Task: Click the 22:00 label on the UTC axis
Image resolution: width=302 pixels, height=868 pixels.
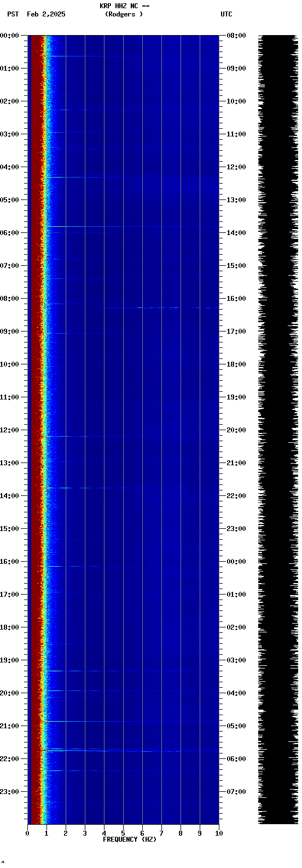Action: tap(236, 496)
